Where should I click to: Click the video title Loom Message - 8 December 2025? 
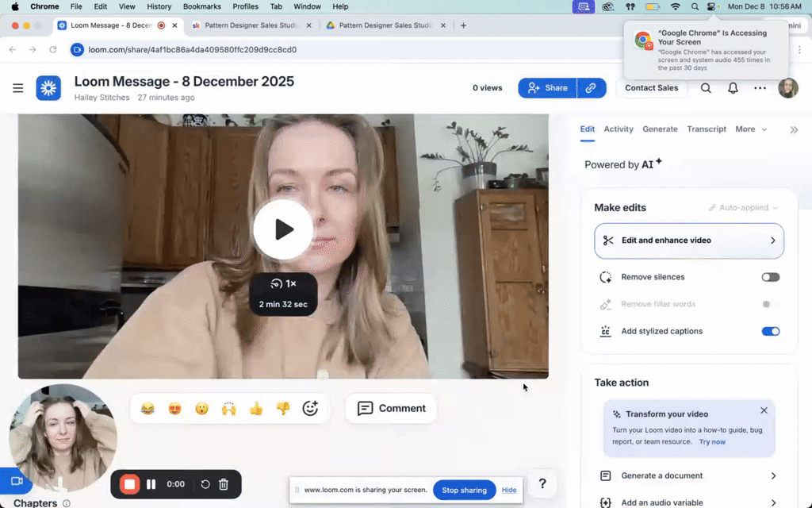(x=184, y=82)
